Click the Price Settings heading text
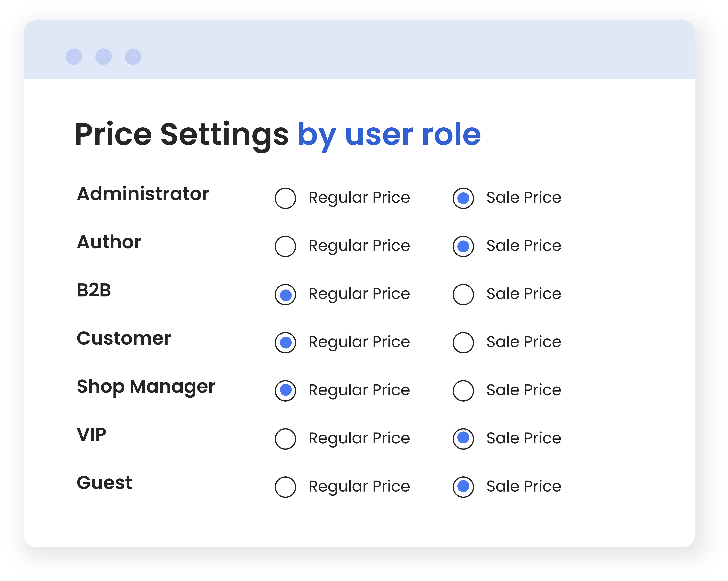This screenshot has height=581, width=728. 278,134
